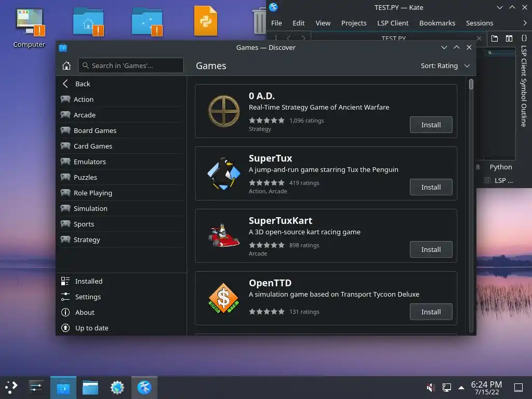532x399 pixels.
Task: Select the Puzzles category
Action: 121,177
